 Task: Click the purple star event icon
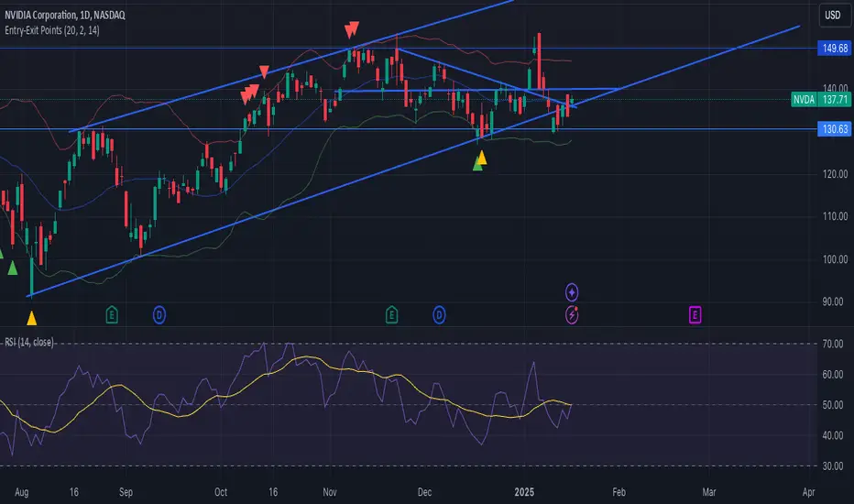point(572,292)
